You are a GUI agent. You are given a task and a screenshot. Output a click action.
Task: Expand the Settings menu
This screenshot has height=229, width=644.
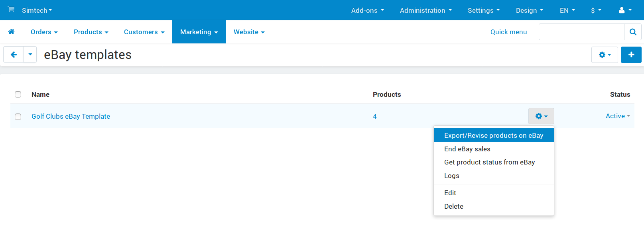tap(484, 10)
